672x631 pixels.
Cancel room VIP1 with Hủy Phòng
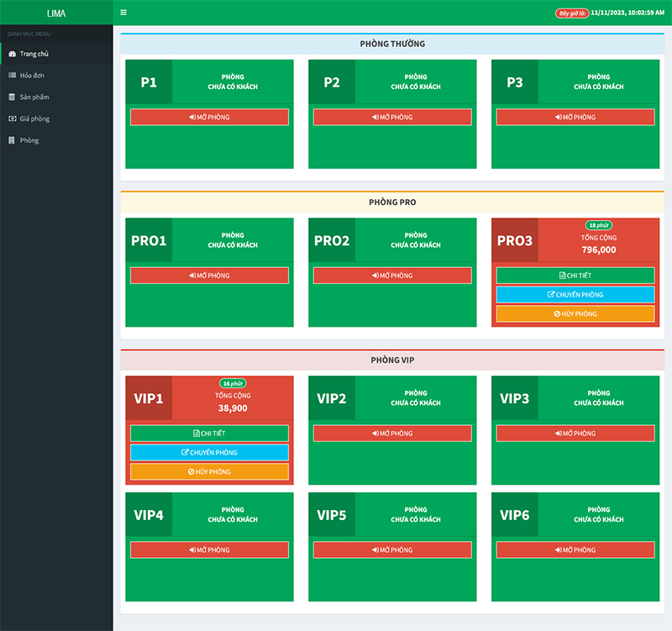[209, 471]
